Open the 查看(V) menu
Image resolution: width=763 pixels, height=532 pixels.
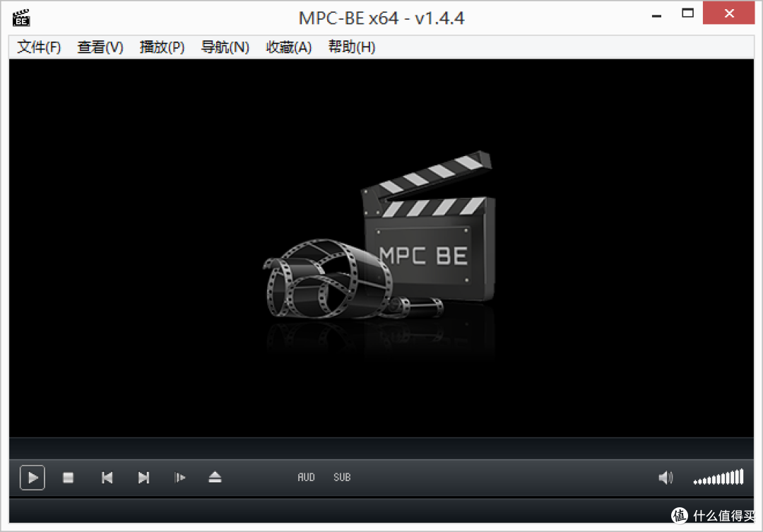(x=100, y=47)
